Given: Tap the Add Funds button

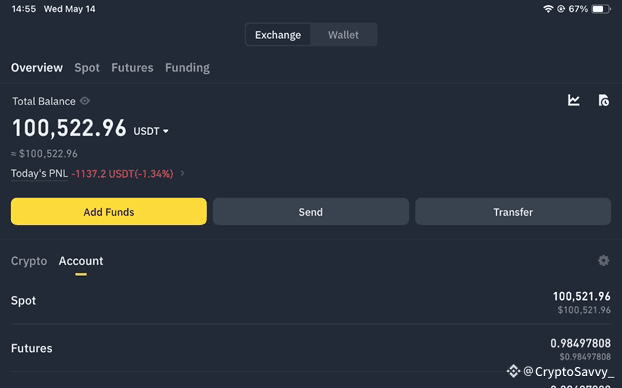Looking at the screenshot, I should click(109, 212).
